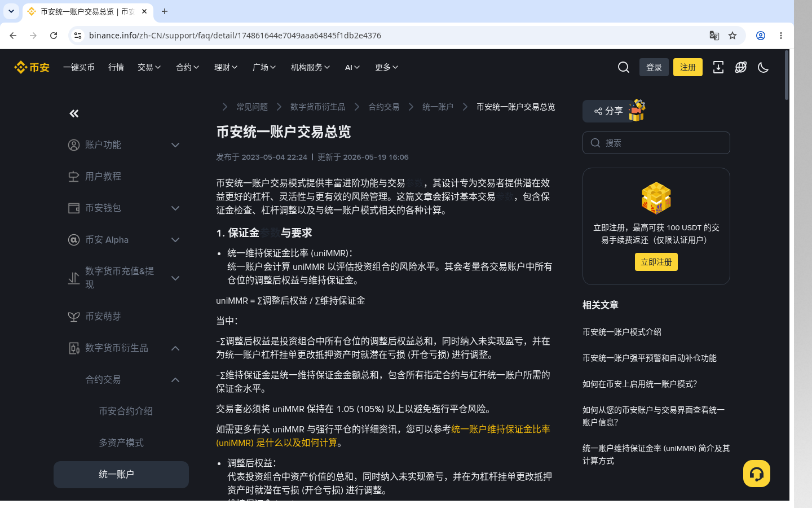Screen dimensions: 812x508
Task: Open related article 币安统一账户模式介绍
Action: coord(622,332)
